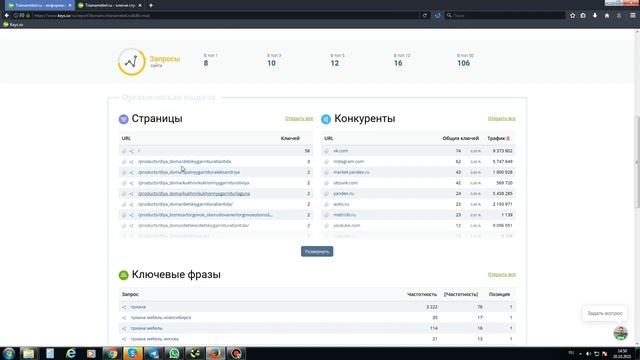
Task: Open external link icon for root "/" page row
Action: [x=124, y=151]
